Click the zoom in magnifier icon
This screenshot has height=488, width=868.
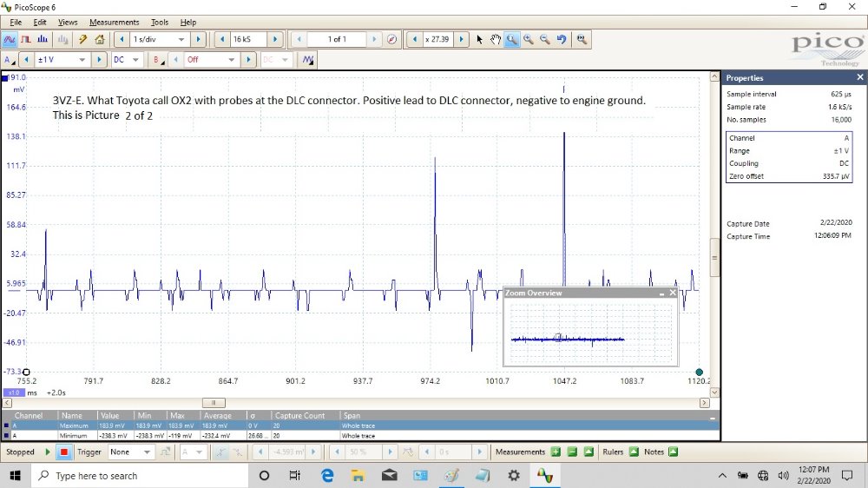point(529,39)
